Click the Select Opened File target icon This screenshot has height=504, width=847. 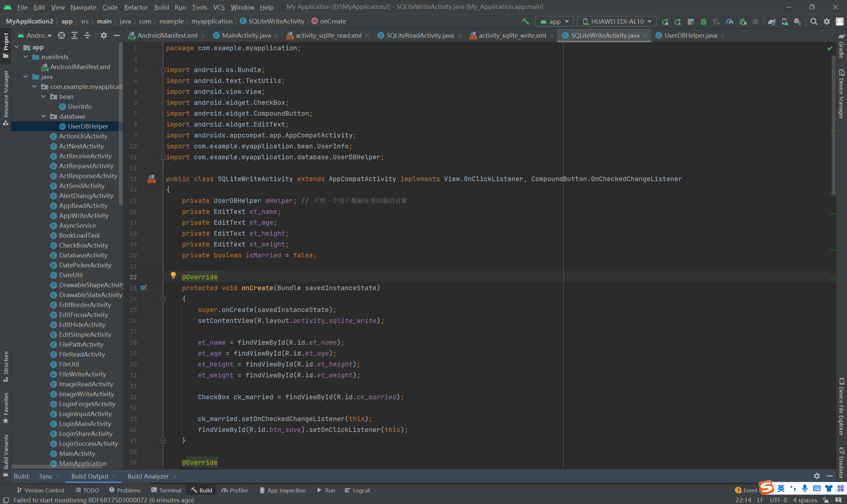pyautogui.click(x=62, y=35)
